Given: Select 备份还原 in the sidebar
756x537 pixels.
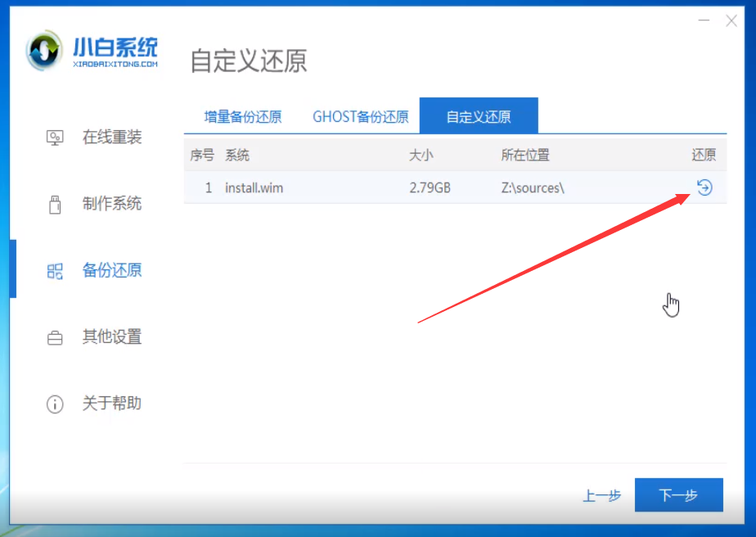Looking at the screenshot, I should pyautogui.click(x=112, y=270).
